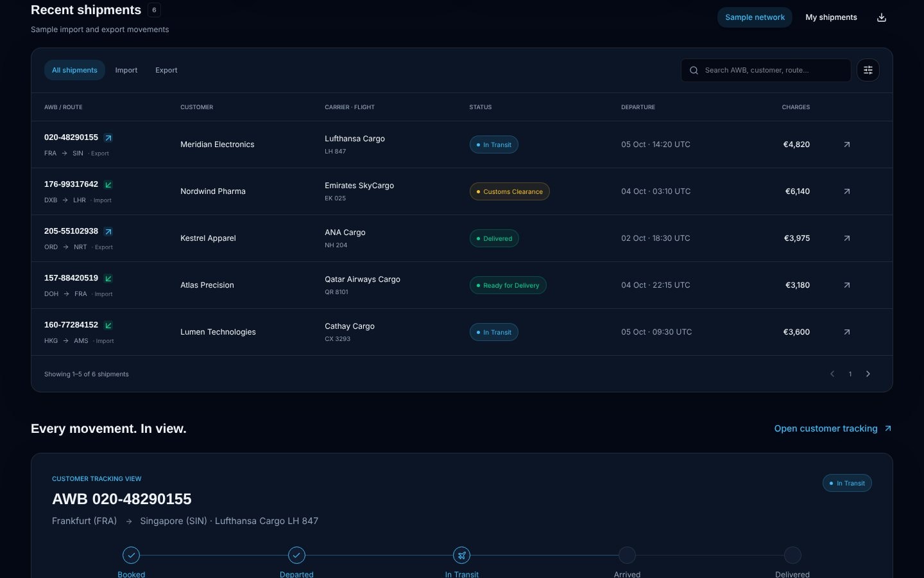Switch to Sample network view
924x578 pixels.
tap(755, 17)
